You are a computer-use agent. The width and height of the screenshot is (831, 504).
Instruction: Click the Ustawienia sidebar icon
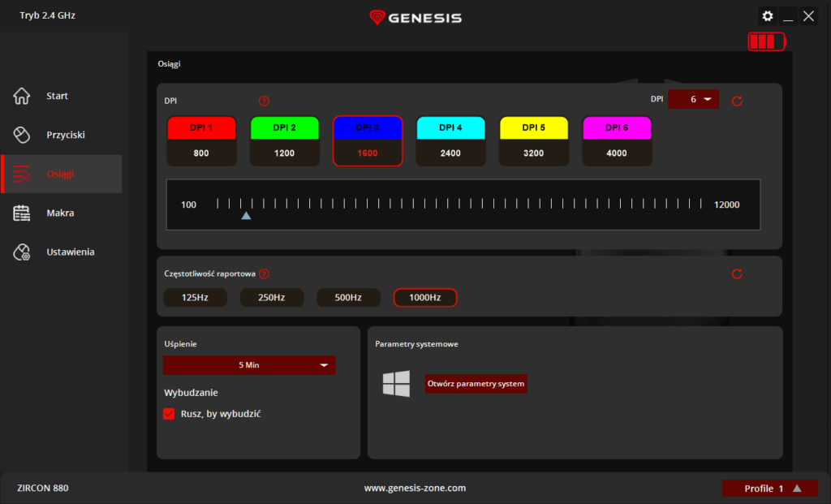[22, 252]
